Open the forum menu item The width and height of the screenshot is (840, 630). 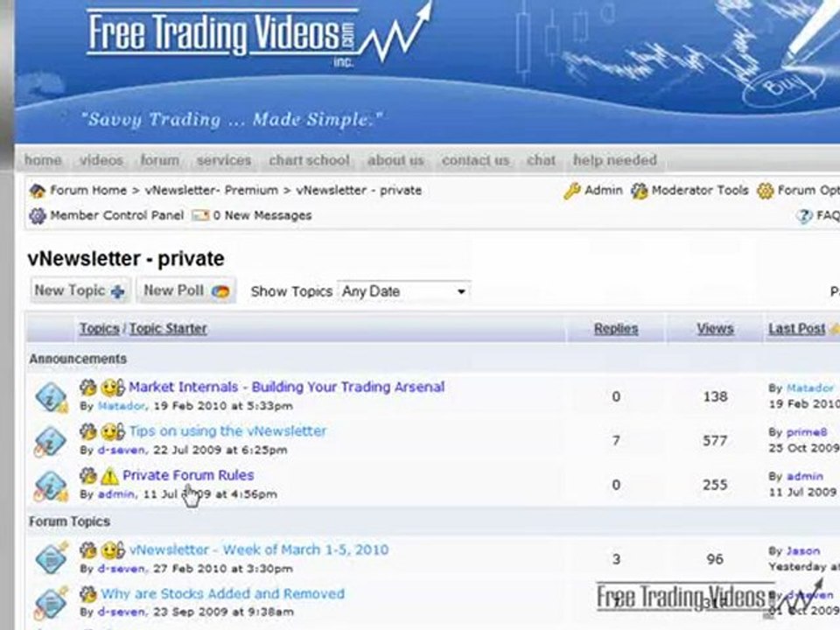coord(159,160)
